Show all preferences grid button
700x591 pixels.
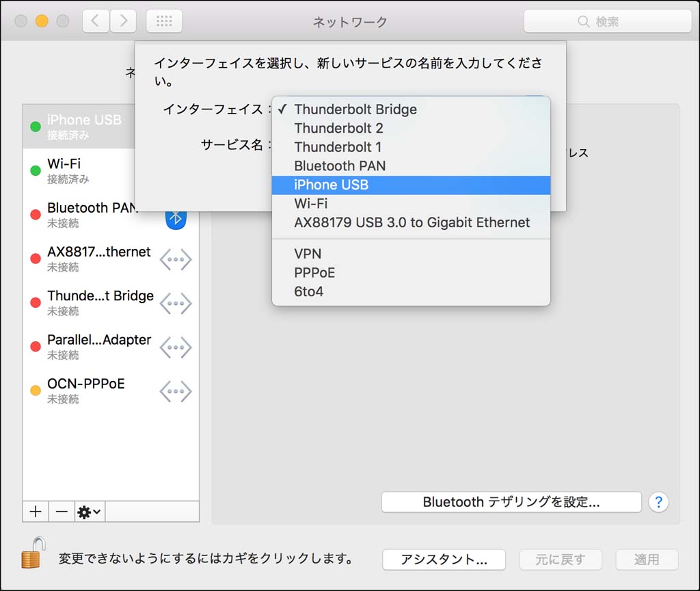(x=164, y=21)
